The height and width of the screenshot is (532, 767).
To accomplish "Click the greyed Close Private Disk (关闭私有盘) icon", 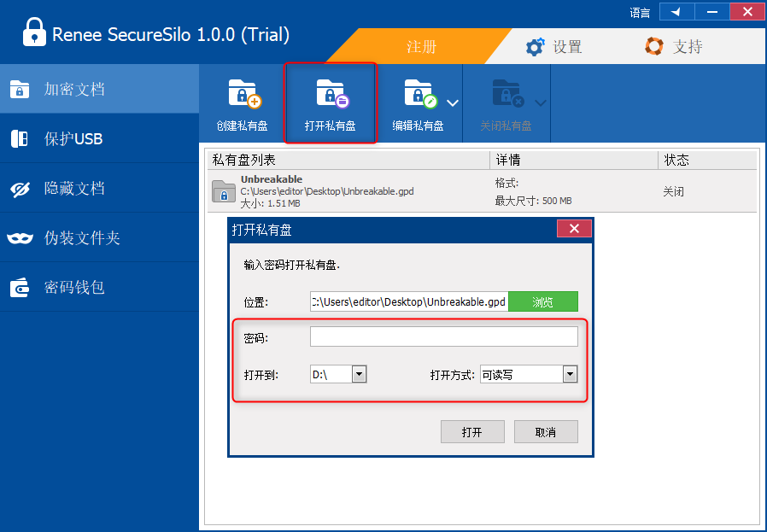I will click(x=508, y=94).
